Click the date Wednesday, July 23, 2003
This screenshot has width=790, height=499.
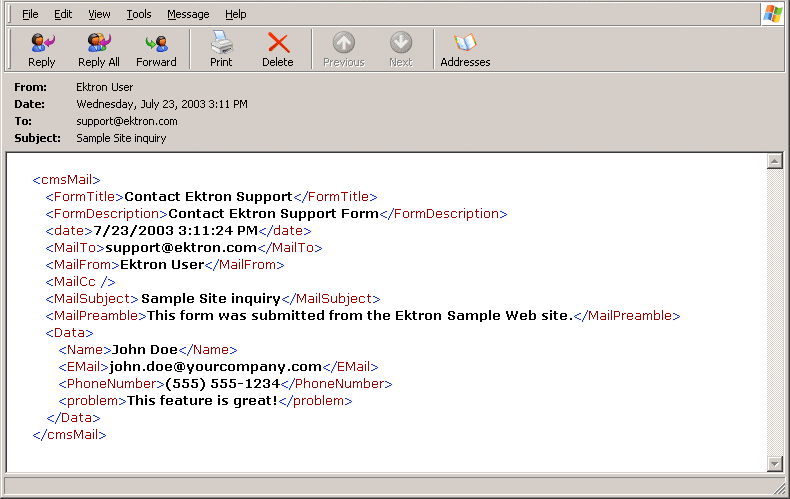click(162, 104)
